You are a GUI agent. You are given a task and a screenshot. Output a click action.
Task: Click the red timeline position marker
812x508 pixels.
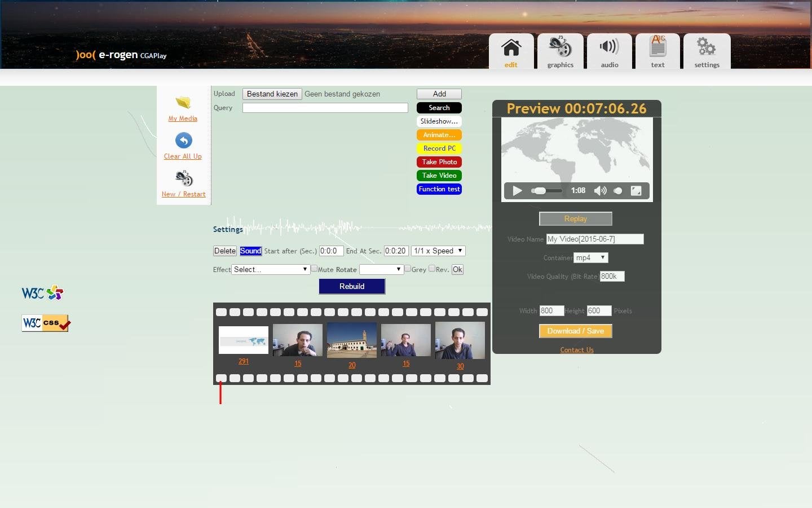[220, 393]
